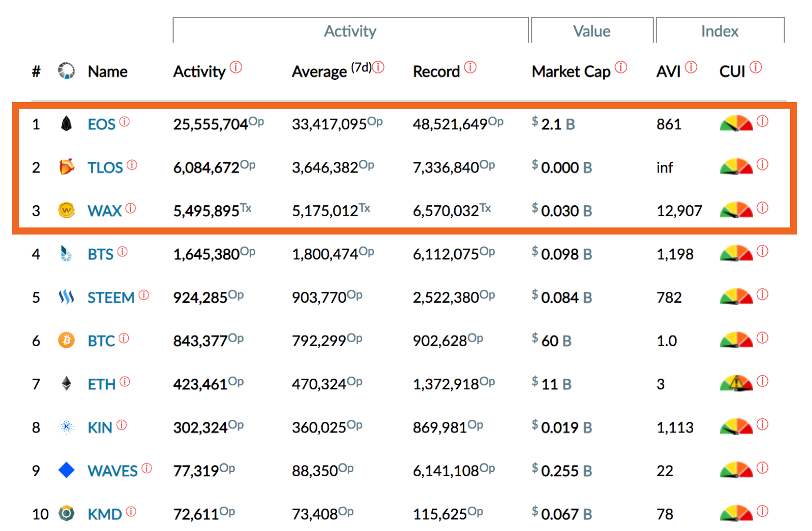The width and height of the screenshot is (812, 531).
Task: Select the Activity group tab
Action: click(351, 30)
